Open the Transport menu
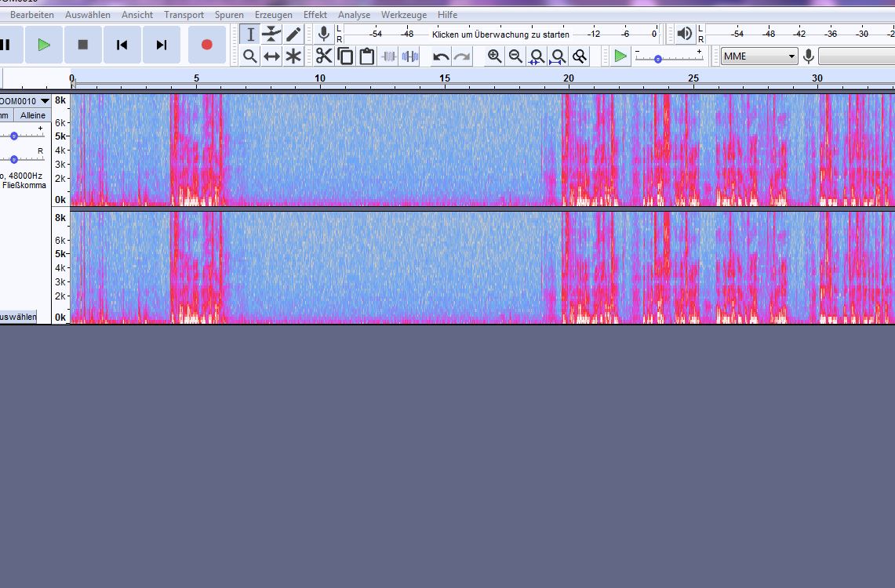This screenshot has width=895, height=588. pyautogui.click(x=184, y=15)
